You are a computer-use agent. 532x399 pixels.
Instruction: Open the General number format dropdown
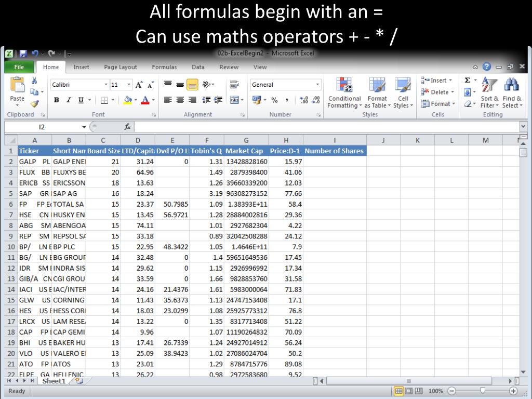pyautogui.click(x=317, y=85)
